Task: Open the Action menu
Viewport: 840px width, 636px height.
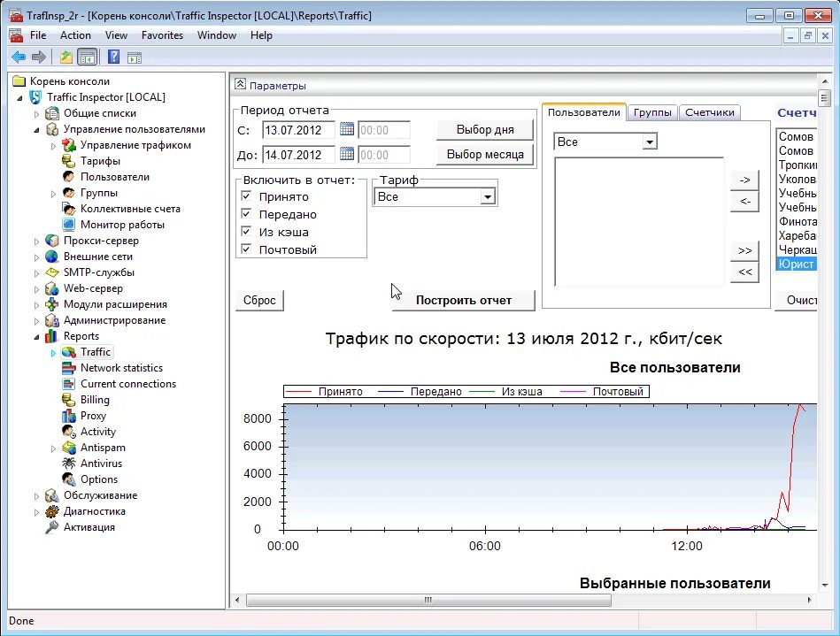Action: pyautogui.click(x=75, y=35)
